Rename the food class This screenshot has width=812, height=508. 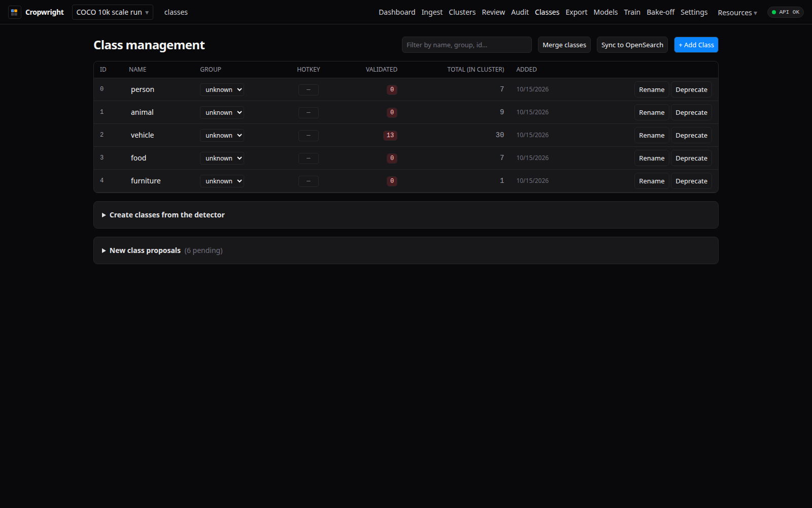[652, 158]
